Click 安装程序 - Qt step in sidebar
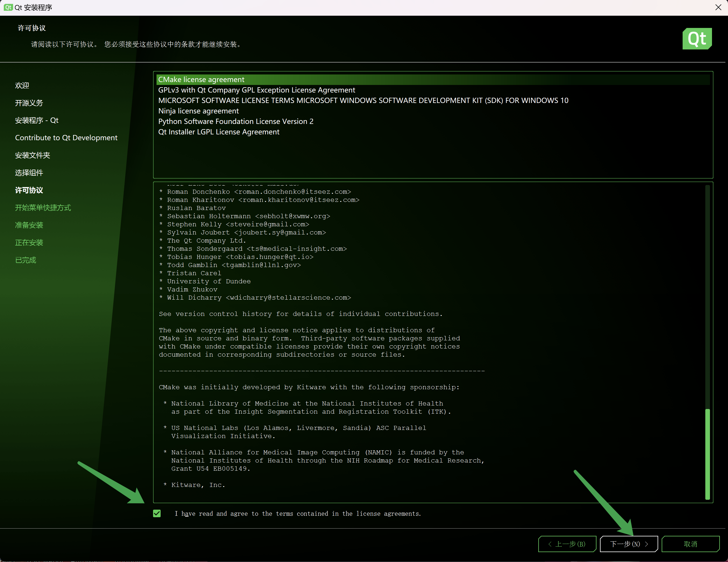This screenshot has height=562, width=728. pyautogui.click(x=37, y=120)
